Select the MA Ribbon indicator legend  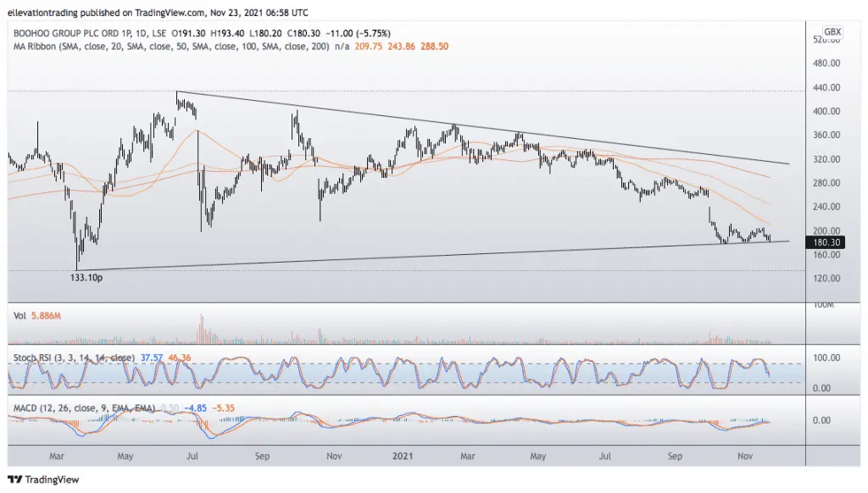[171, 47]
